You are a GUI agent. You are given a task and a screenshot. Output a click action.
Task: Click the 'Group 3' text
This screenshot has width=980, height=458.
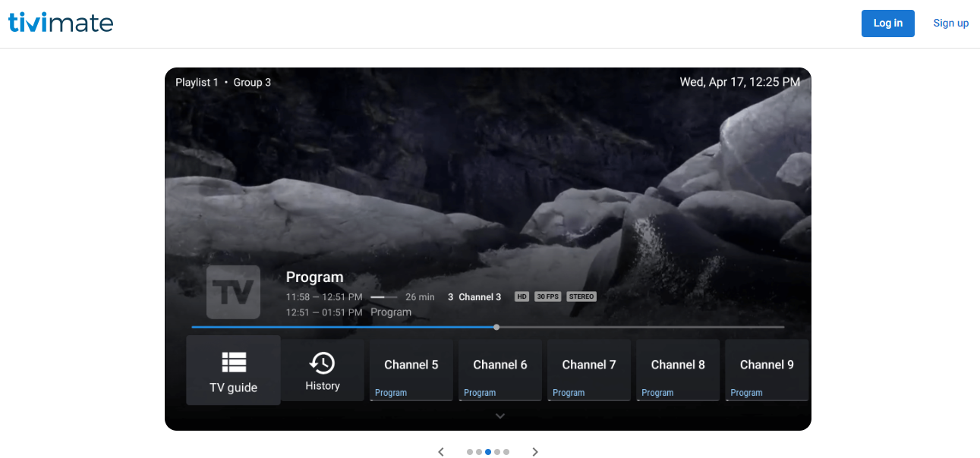252,82
